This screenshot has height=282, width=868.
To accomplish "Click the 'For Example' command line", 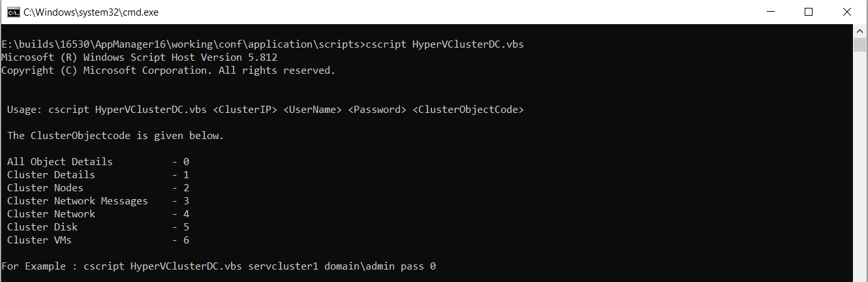I will pos(219,266).
